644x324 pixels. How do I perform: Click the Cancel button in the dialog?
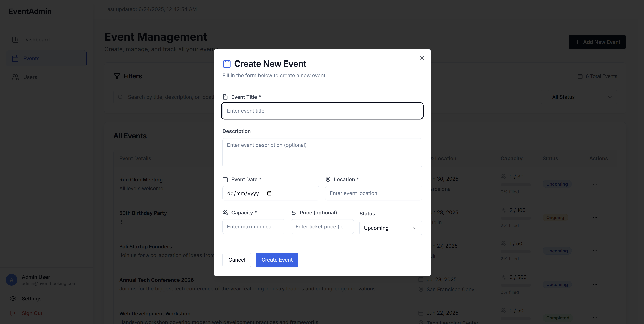[237, 260]
